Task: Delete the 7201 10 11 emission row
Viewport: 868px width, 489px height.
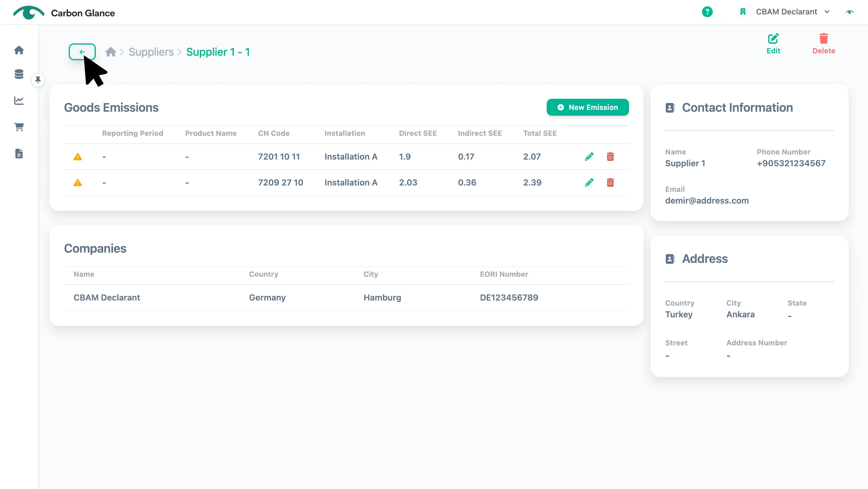Action: click(x=610, y=157)
